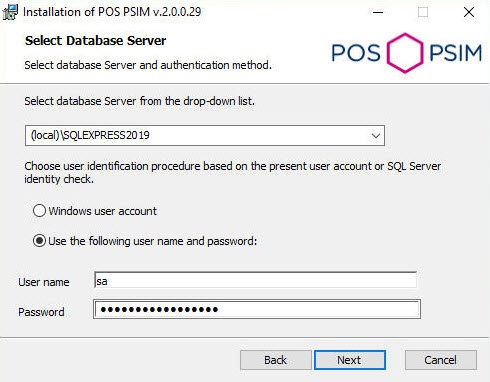Select the user name and password radio button
Image resolution: width=490 pixels, height=382 pixels.
tap(39, 241)
